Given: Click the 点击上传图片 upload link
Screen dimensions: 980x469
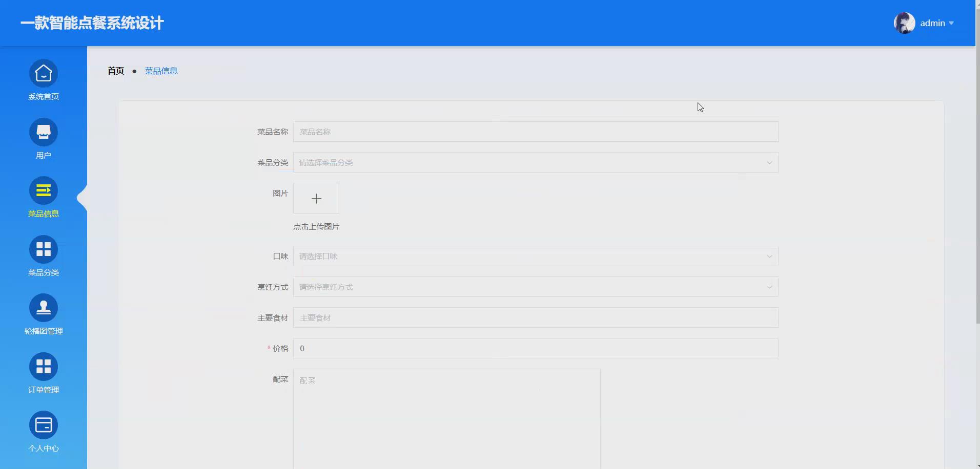Looking at the screenshot, I should (316, 226).
